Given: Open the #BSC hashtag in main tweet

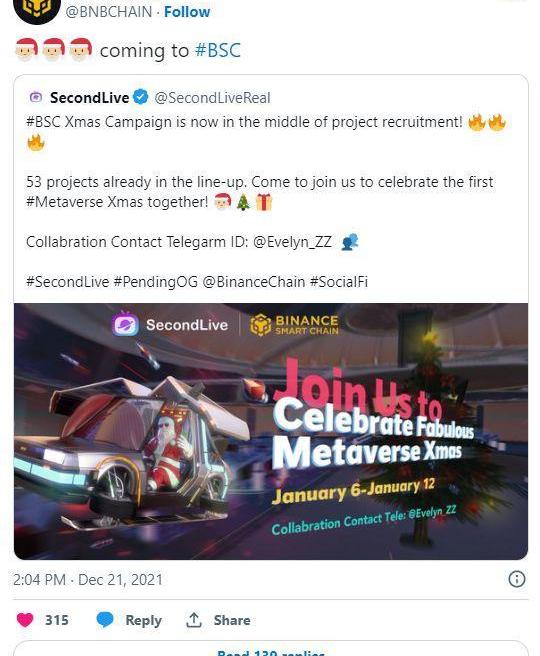Looking at the screenshot, I should click(x=218, y=51).
